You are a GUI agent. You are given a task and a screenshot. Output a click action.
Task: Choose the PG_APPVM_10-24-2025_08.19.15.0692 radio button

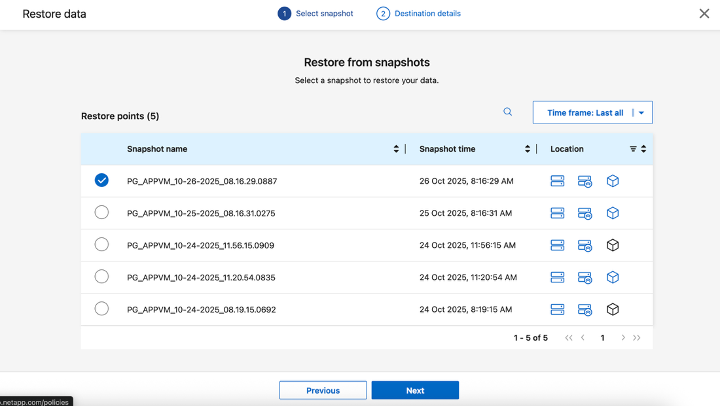(101, 309)
